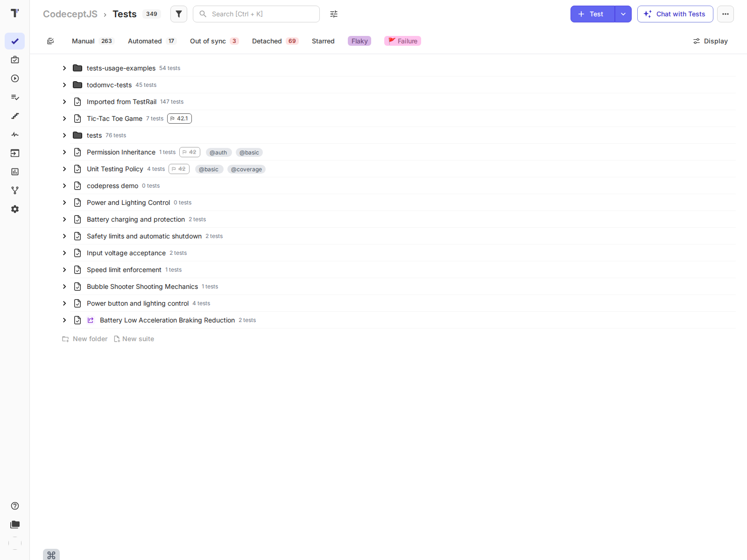
Task: Open the Display options
Action: [710, 41]
